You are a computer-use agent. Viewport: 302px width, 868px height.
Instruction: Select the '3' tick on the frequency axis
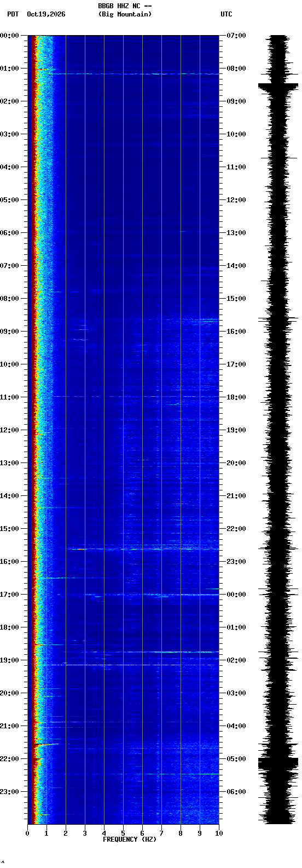click(x=85, y=833)
